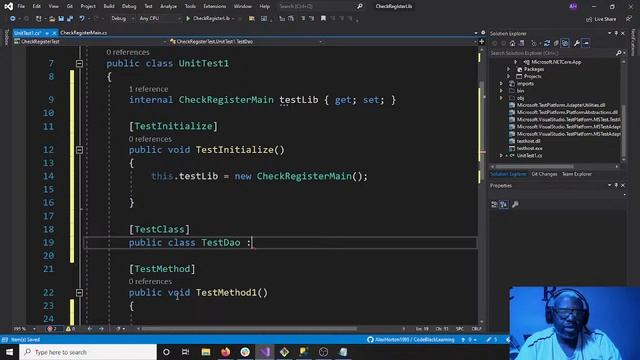This screenshot has width=640, height=360.
Task: Click Property Pages wrench in Properties panel
Action: pyautogui.click(x=515, y=204)
